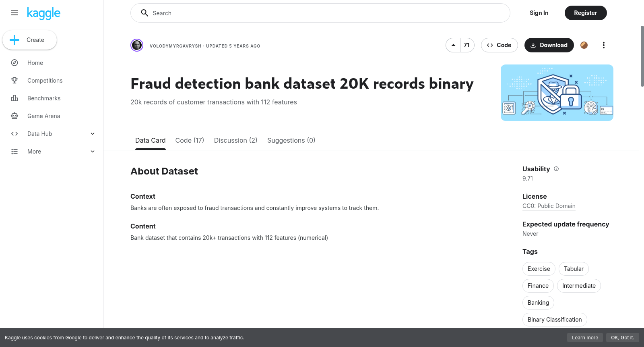Select the Exercise tag

539,269
